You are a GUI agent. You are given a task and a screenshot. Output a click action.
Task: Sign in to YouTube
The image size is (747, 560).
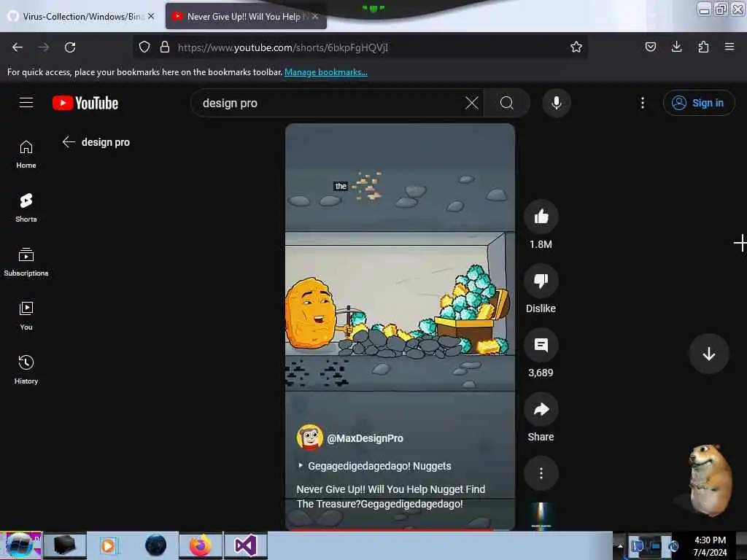point(698,103)
